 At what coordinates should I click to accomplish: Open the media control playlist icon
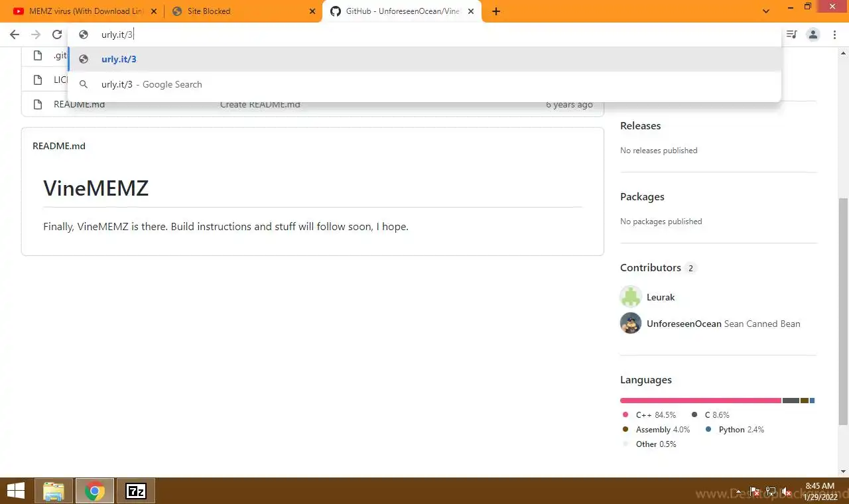pos(791,34)
